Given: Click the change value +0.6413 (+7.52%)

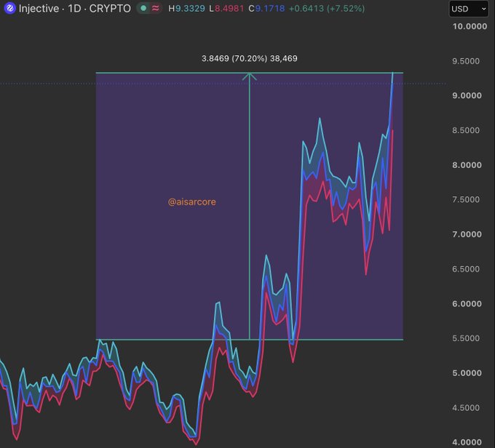Looking at the screenshot, I should [x=327, y=9].
